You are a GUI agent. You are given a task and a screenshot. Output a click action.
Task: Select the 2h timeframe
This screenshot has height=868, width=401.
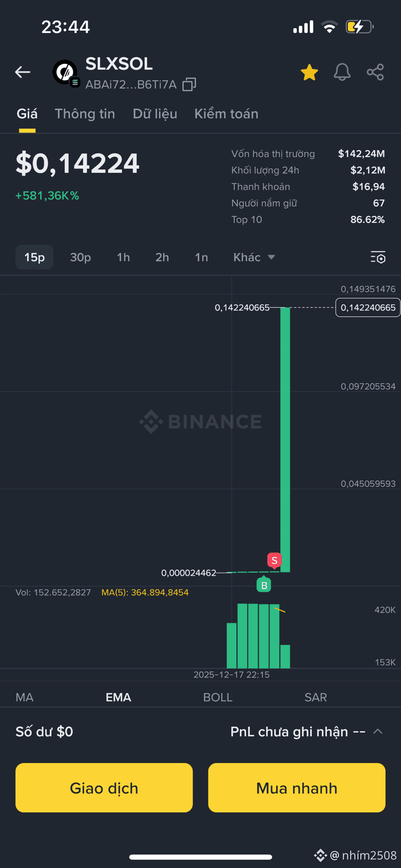162,257
